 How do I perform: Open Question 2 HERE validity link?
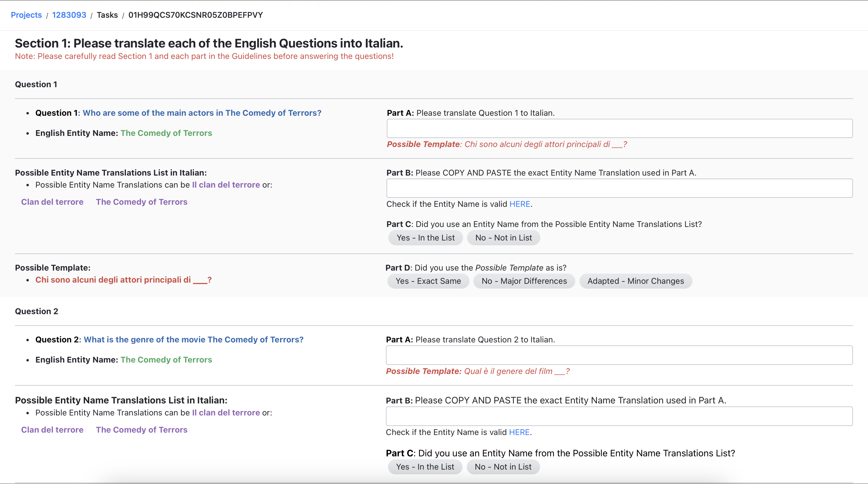click(519, 432)
